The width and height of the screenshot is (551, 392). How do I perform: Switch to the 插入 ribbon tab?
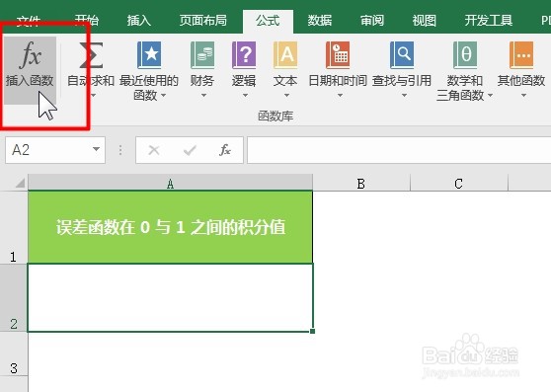coord(139,21)
